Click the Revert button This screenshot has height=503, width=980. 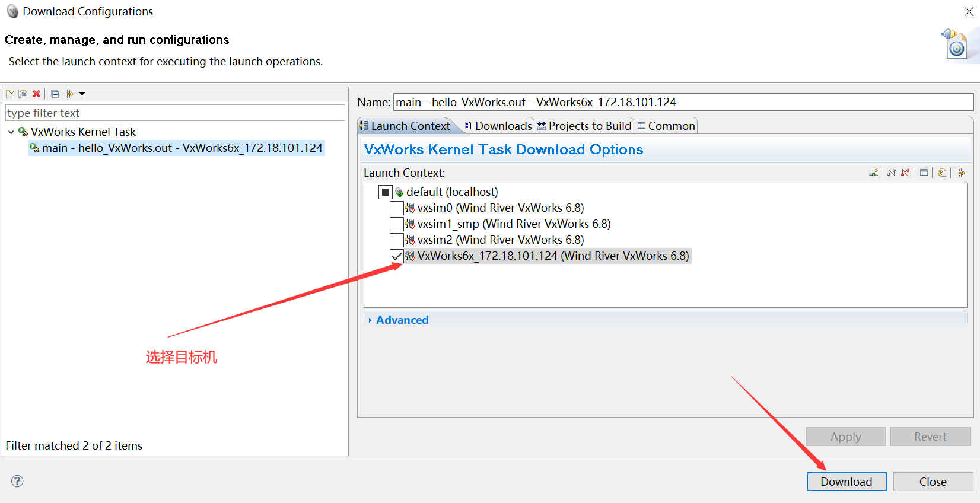point(930,437)
